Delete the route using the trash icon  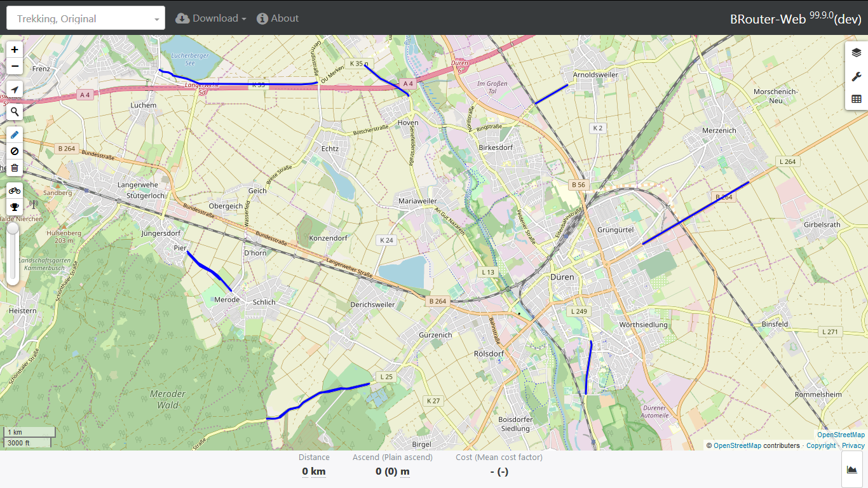pyautogui.click(x=15, y=168)
